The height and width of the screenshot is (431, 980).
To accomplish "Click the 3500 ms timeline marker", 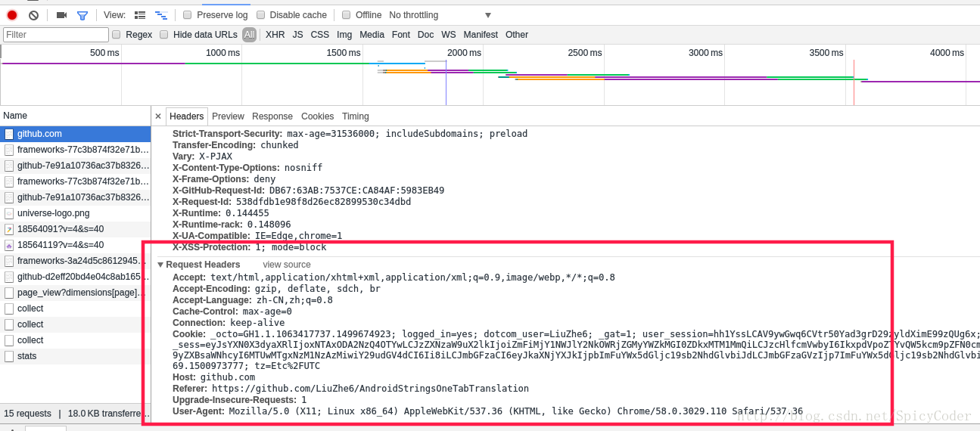I will point(826,53).
